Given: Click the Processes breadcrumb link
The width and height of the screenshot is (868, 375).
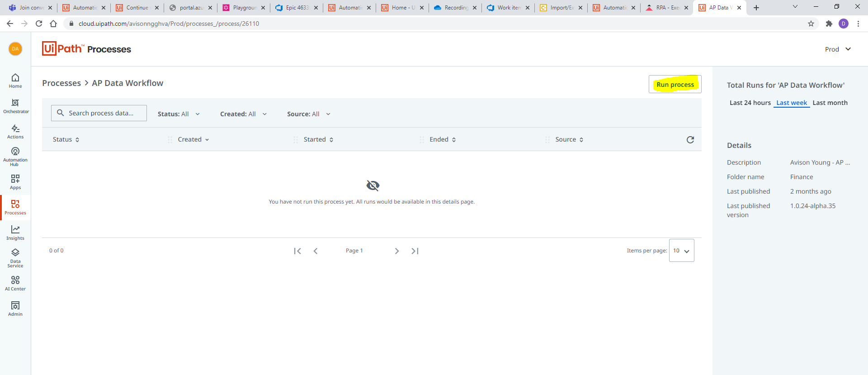Looking at the screenshot, I should click(61, 83).
